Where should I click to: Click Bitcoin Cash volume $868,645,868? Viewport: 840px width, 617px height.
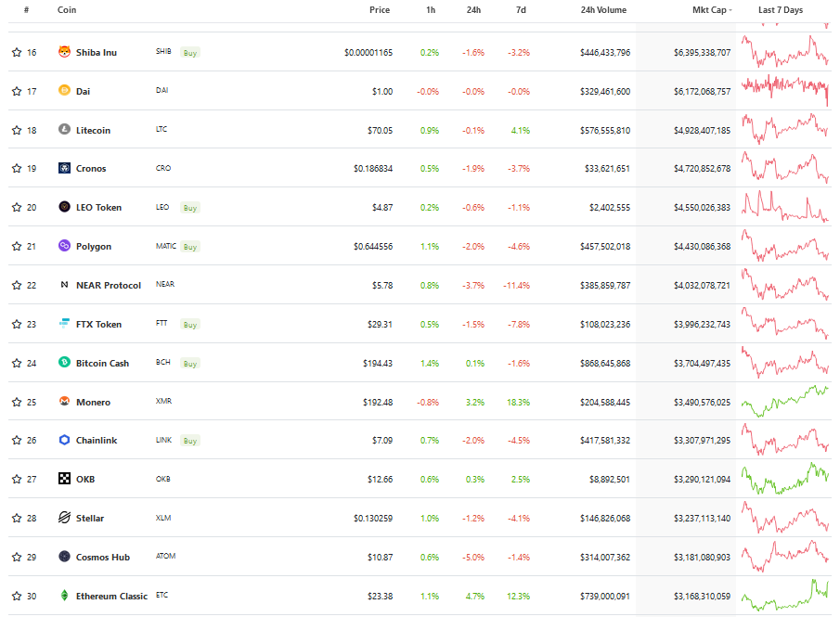pos(605,363)
